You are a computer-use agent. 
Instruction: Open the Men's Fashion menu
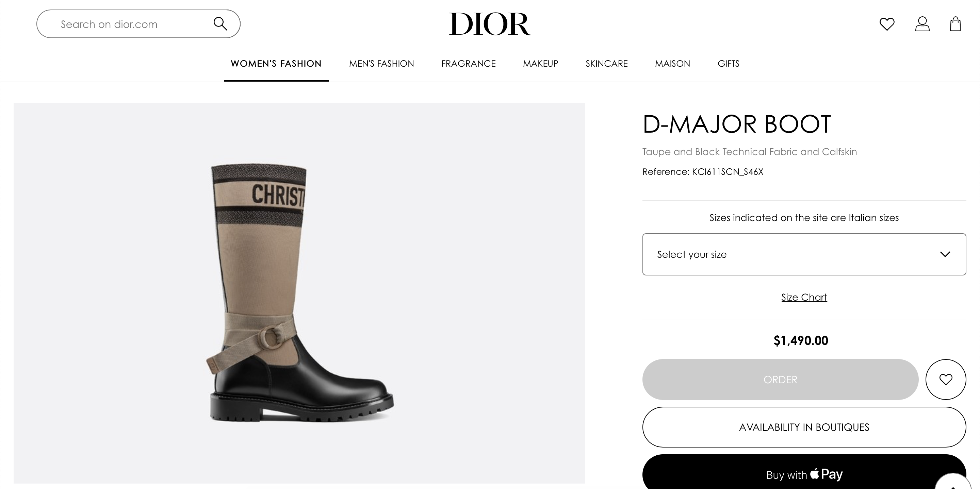[x=381, y=64]
